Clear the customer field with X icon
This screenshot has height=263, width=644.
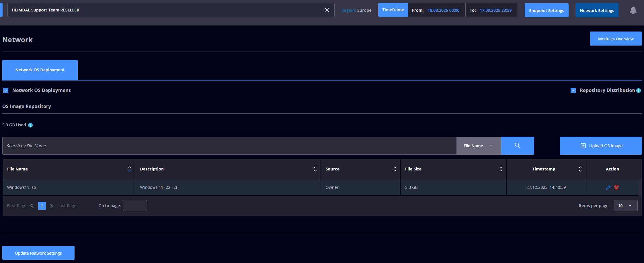pos(327,10)
